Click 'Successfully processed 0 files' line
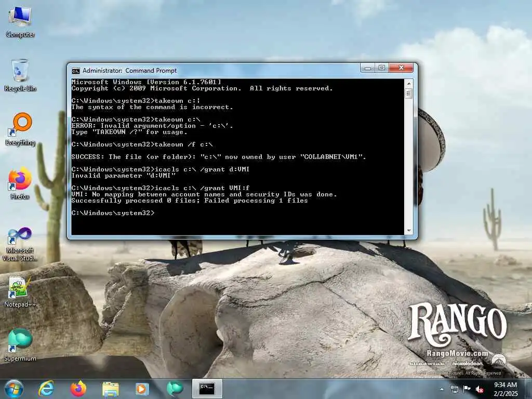This screenshot has width=532, height=399. [x=189, y=201]
